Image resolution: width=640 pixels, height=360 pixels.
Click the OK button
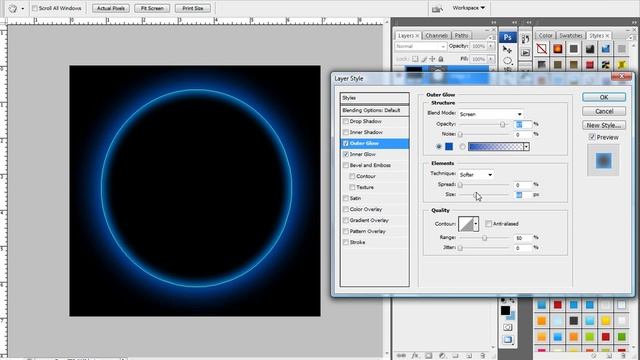click(x=604, y=97)
